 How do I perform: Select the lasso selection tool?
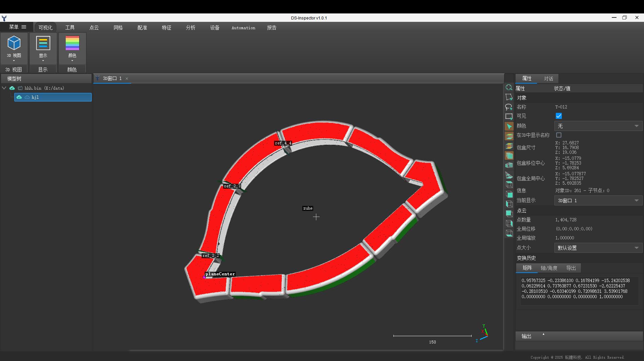[x=509, y=107]
